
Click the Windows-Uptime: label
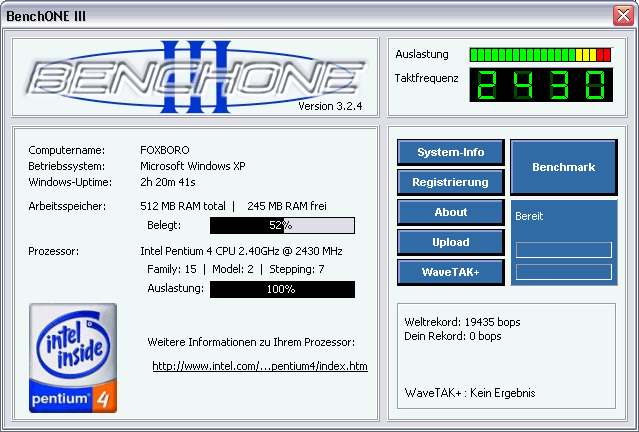tap(70, 182)
